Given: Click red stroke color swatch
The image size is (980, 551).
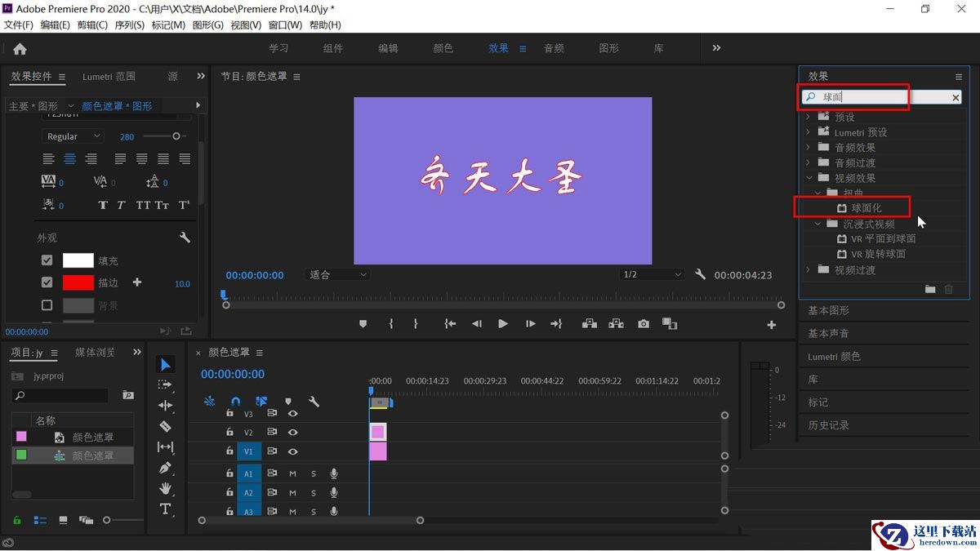Looking at the screenshot, I should (x=78, y=282).
